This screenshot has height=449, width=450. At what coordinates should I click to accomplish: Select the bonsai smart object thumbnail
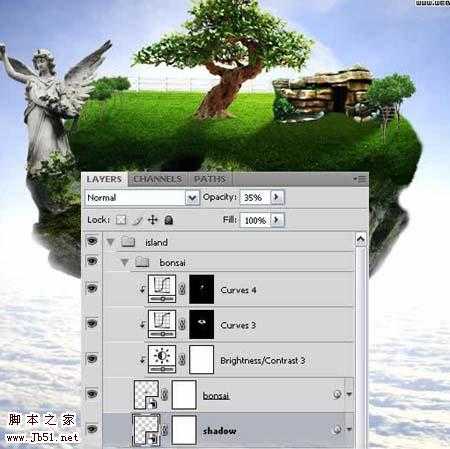(146, 395)
